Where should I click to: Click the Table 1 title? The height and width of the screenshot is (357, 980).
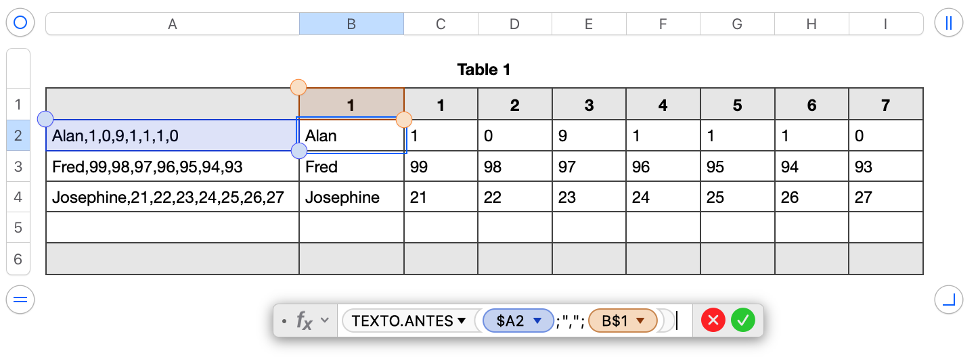coord(484,69)
